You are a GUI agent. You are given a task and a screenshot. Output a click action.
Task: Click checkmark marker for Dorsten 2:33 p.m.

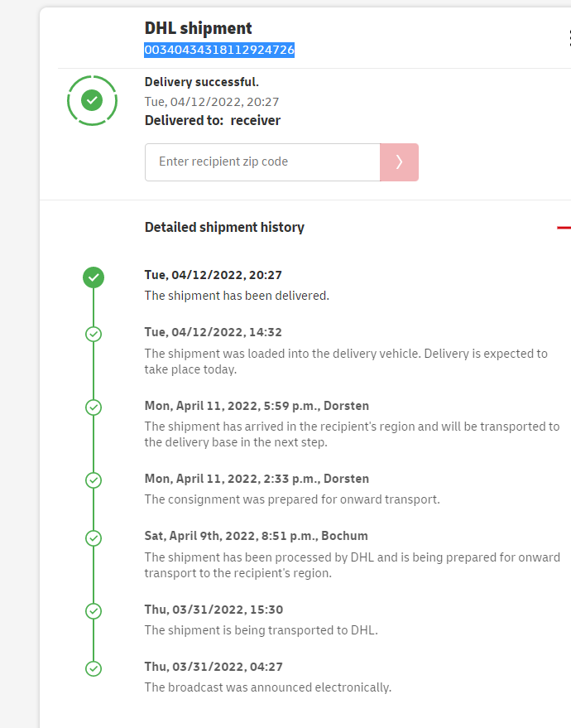point(94,480)
